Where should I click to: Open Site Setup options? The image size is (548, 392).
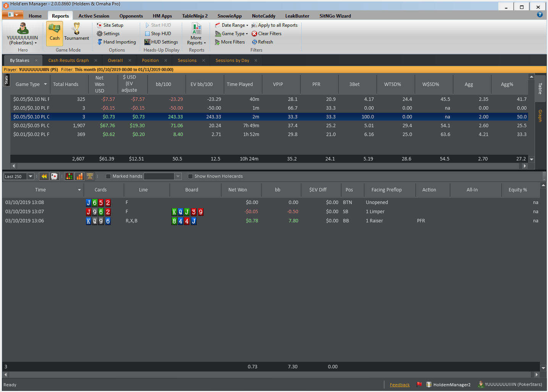tap(110, 25)
